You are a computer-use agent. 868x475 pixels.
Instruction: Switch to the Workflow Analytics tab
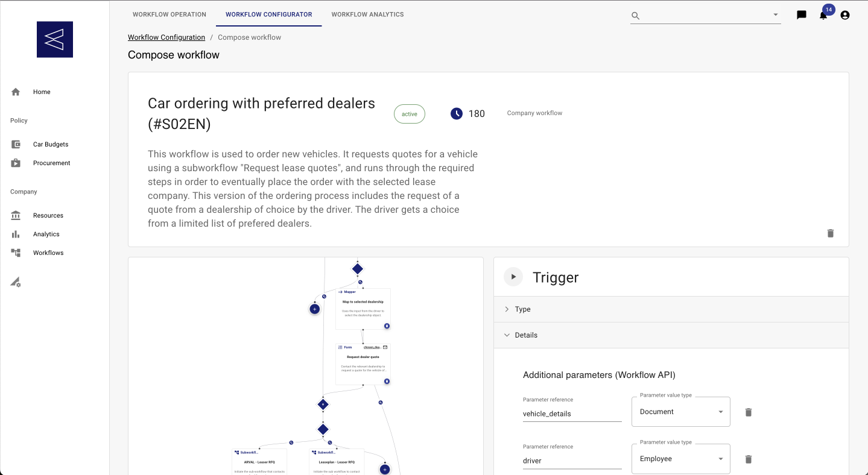367,14
